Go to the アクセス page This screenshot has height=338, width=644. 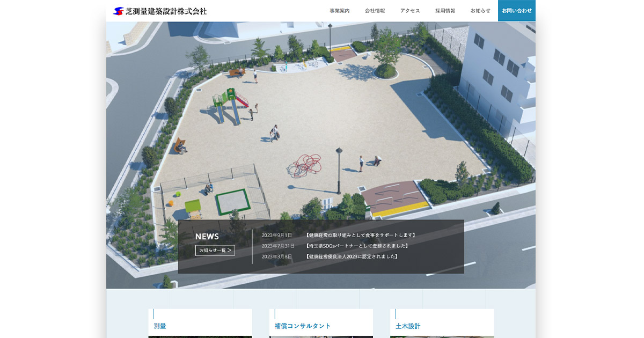pos(410,11)
